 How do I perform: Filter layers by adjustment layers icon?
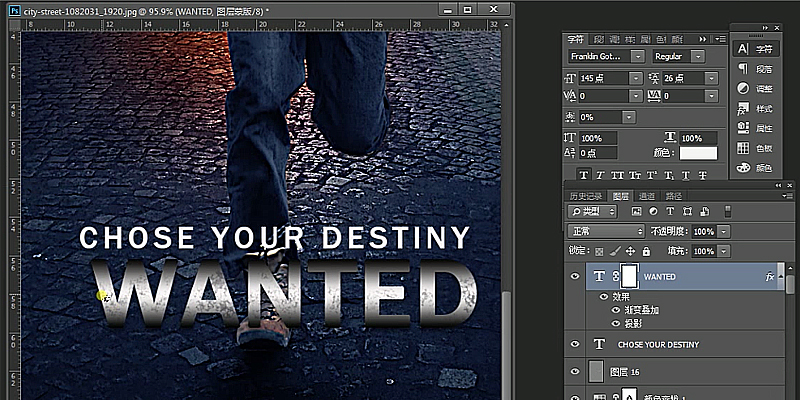point(653,211)
